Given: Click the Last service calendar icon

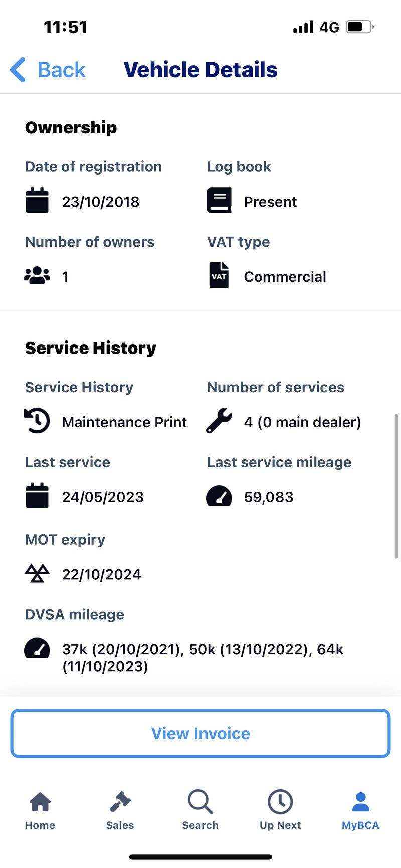Looking at the screenshot, I should pyautogui.click(x=37, y=496).
